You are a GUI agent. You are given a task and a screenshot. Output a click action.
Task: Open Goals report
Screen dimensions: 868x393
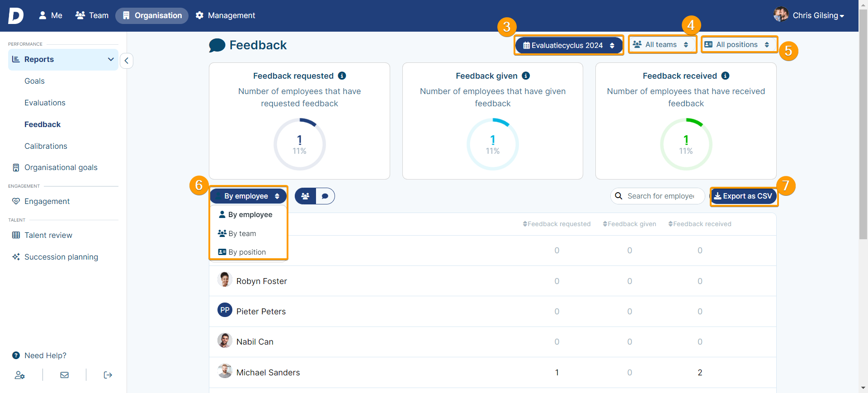coord(34,81)
